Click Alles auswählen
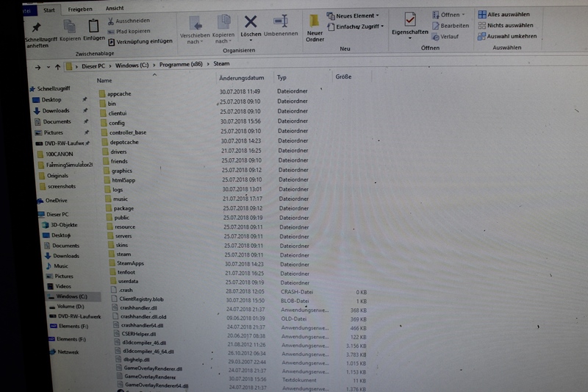This screenshot has height=392, width=588. pyautogui.click(x=503, y=15)
